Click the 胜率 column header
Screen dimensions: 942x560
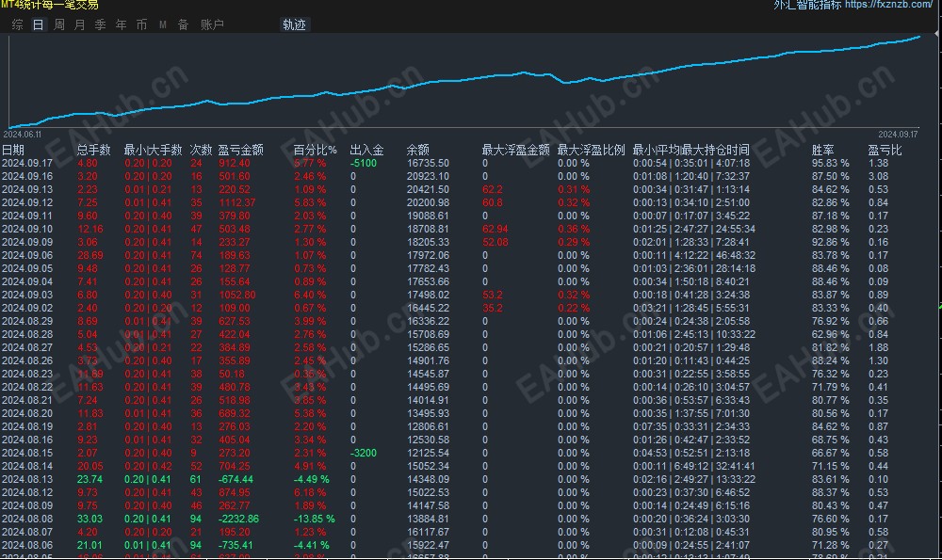[822, 150]
